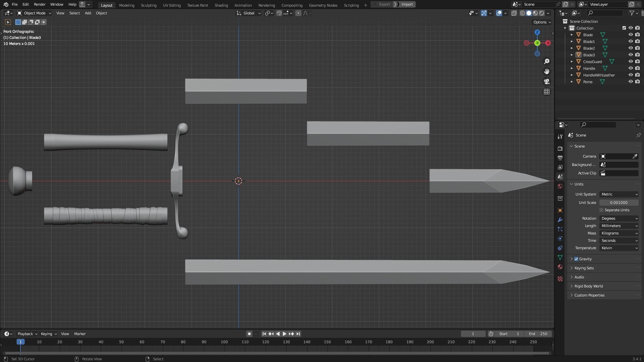Click the outliner search field
Viewport: 644px width, 362px height.
tap(605, 13)
